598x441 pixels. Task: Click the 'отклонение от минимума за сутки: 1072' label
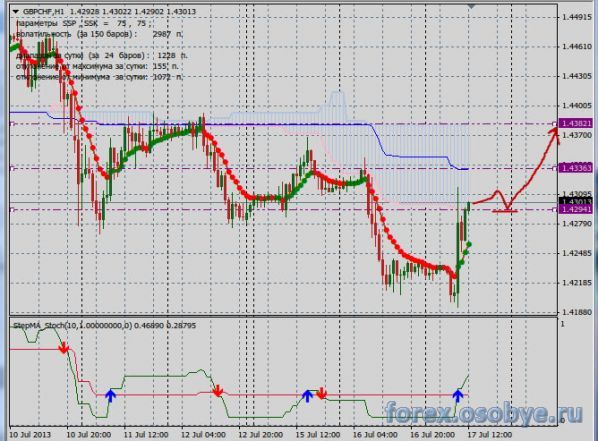[x=99, y=77]
